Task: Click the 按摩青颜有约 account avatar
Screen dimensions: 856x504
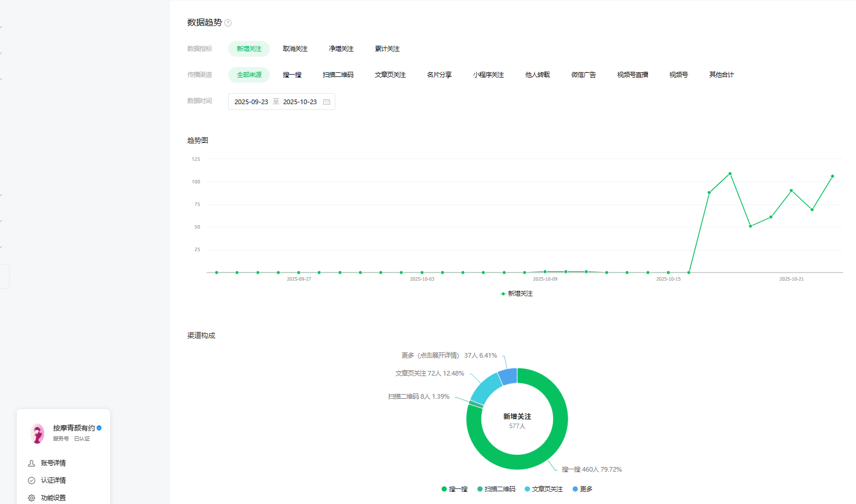Action: point(38,433)
